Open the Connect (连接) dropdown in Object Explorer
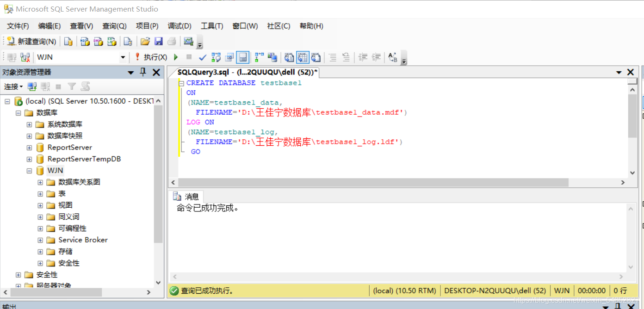 13,87
